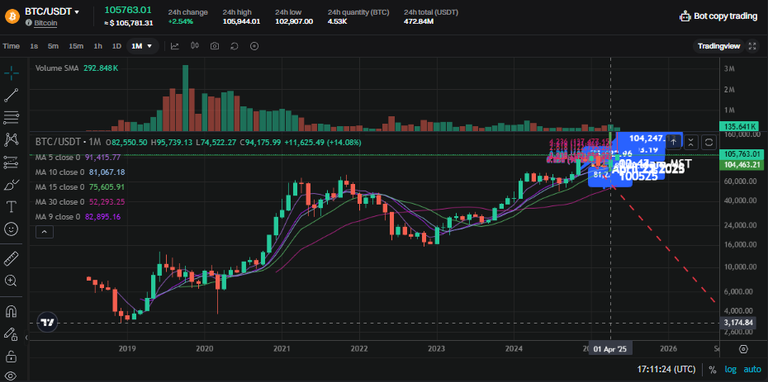The image size is (768, 382).
Task: Open the Bitcoin info link
Action: (45, 23)
